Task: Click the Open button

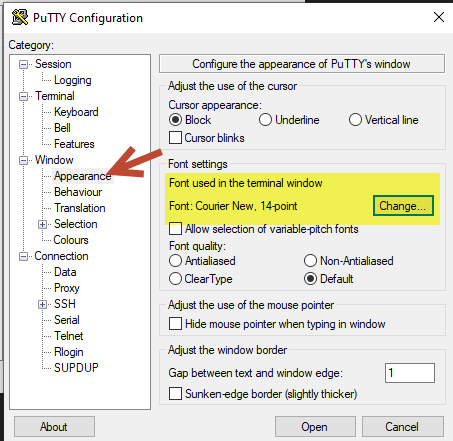Action: point(315,427)
